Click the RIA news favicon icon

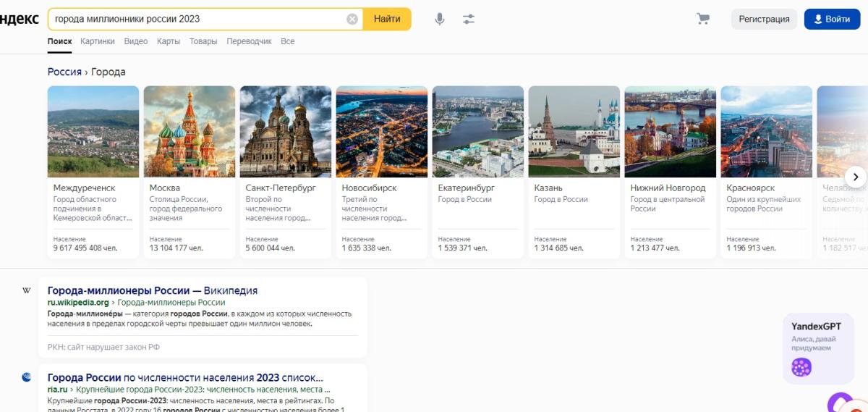tap(27, 377)
